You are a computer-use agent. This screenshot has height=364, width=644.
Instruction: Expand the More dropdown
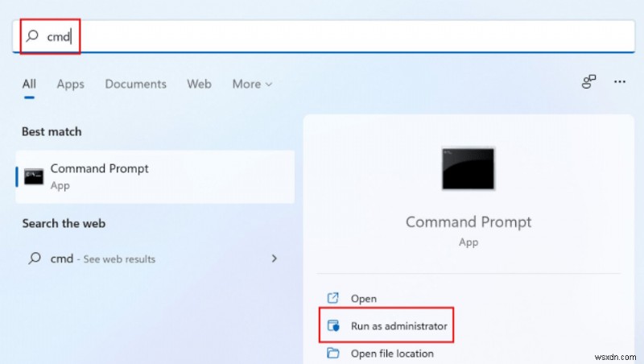(x=252, y=85)
